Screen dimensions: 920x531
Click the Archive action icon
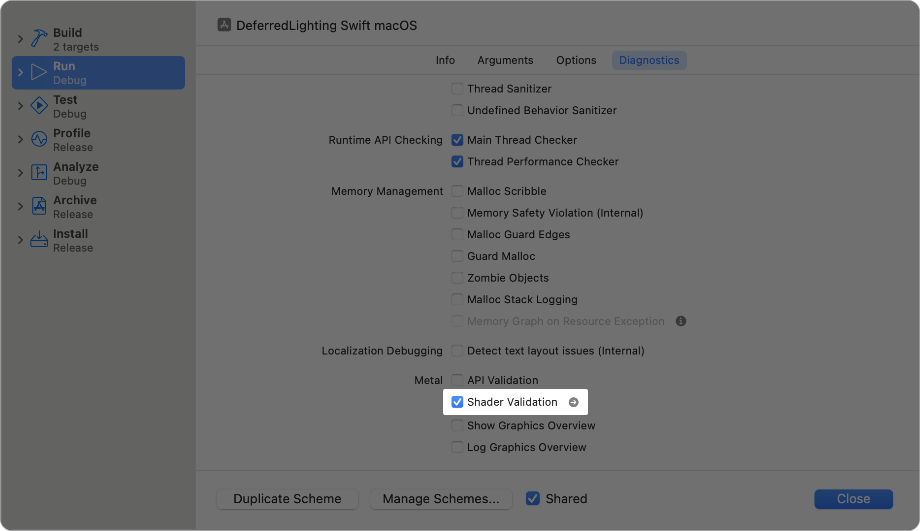[x=39, y=206]
